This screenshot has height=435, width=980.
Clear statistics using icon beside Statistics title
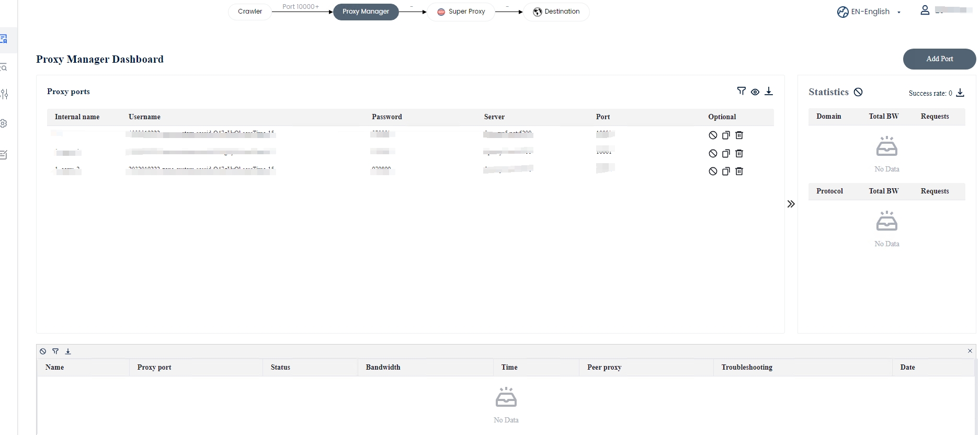[858, 92]
